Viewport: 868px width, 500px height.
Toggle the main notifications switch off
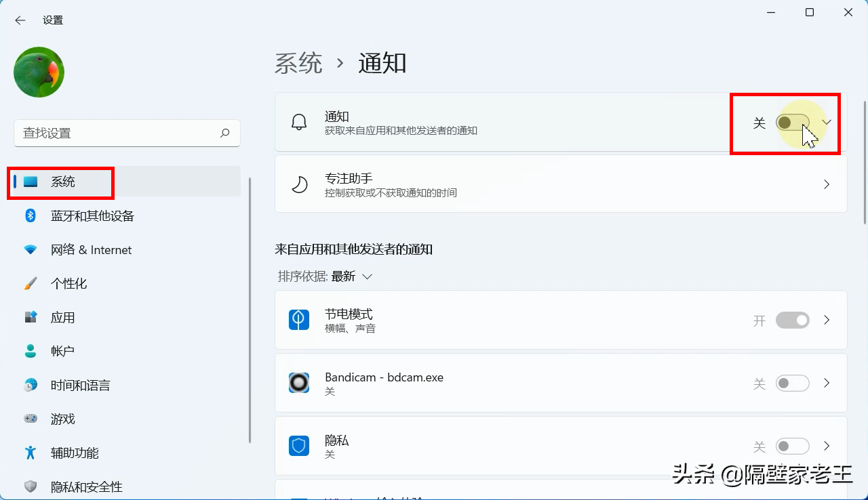tap(791, 123)
